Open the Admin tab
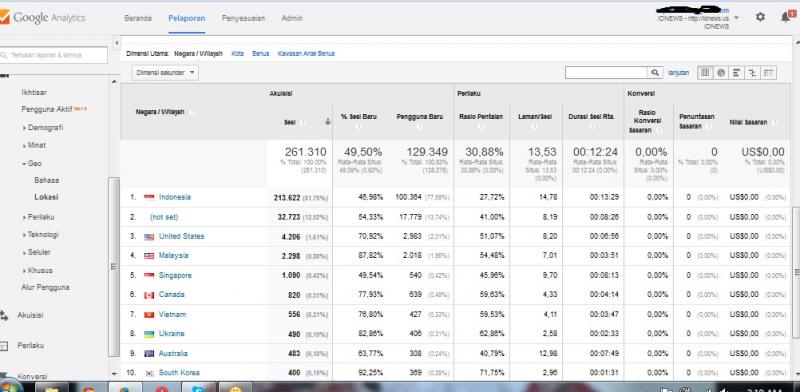This screenshot has width=800, height=392. pos(292,18)
